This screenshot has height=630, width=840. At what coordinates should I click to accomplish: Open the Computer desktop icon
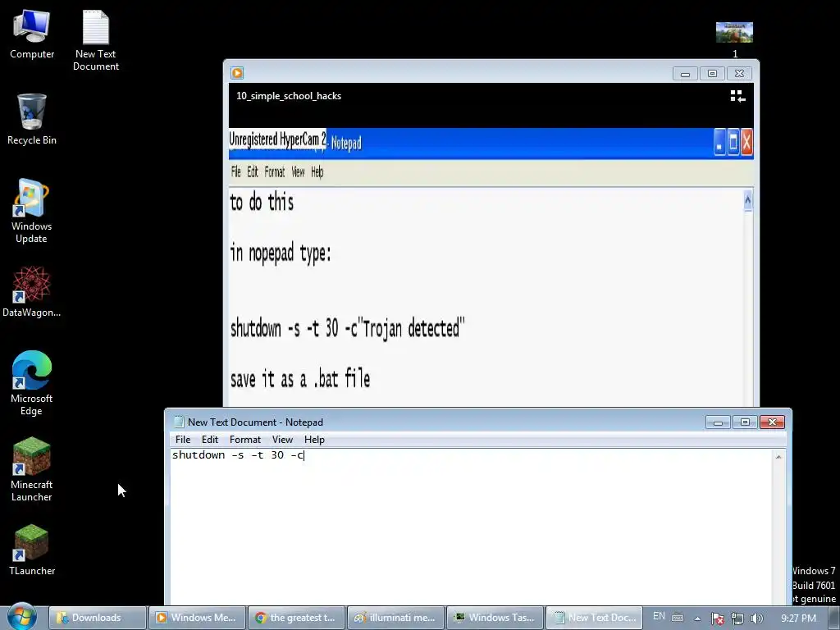(32, 34)
